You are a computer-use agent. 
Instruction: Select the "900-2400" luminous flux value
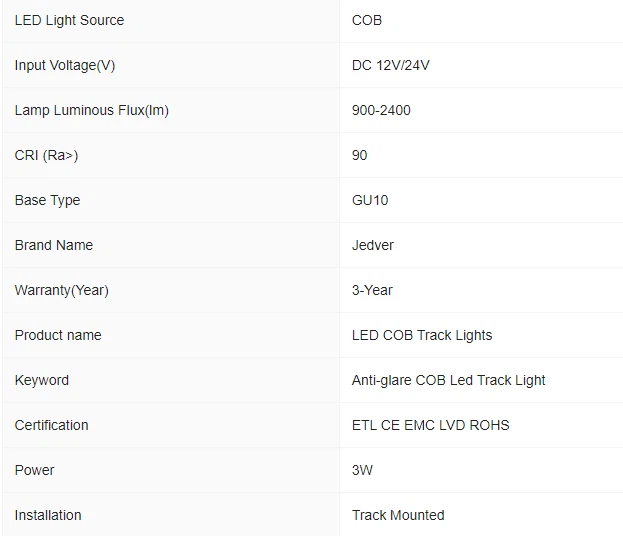click(381, 110)
